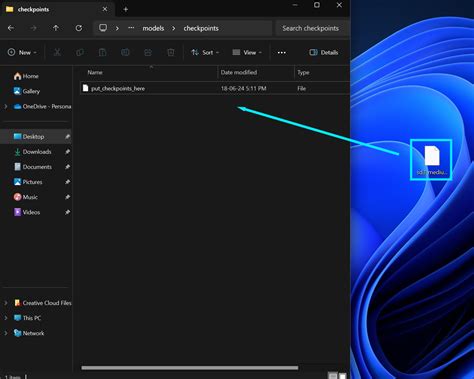Select Creative Cloud Files in sidebar
474x379 pixels.
[x=43, y=303]
